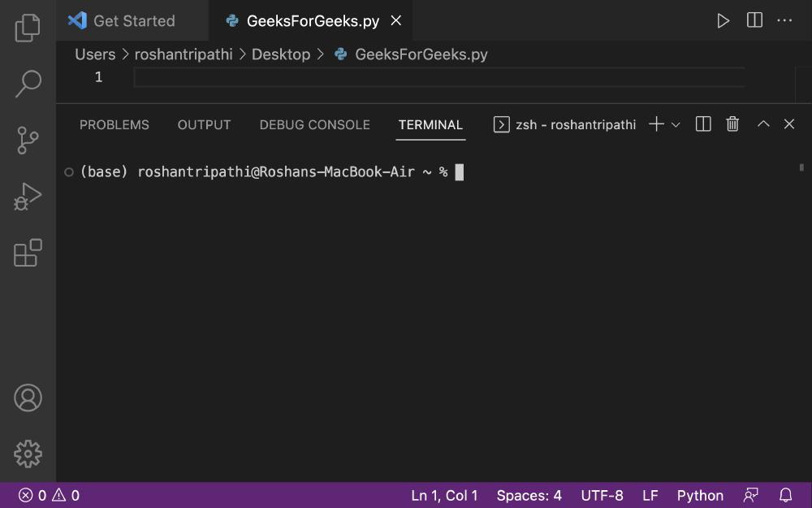Open the editor More Actions ellipsis
This screenshot has height=508, width=812.
point(784,21)
